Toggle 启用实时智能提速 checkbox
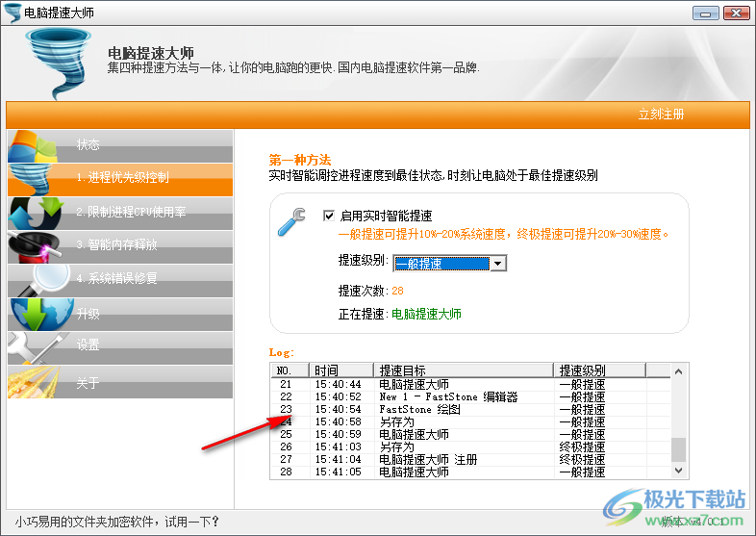The image size is (756, 536). point(329,216)
